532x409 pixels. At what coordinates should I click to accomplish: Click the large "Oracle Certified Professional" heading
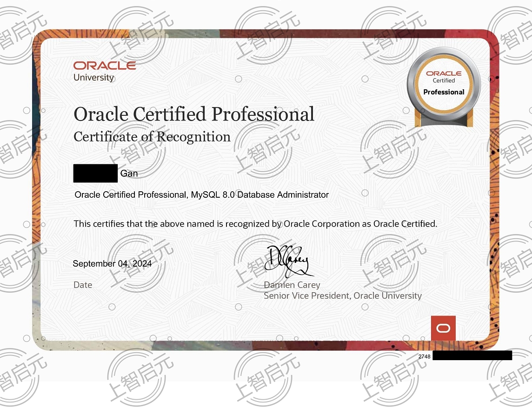click(x=194, y=114)
